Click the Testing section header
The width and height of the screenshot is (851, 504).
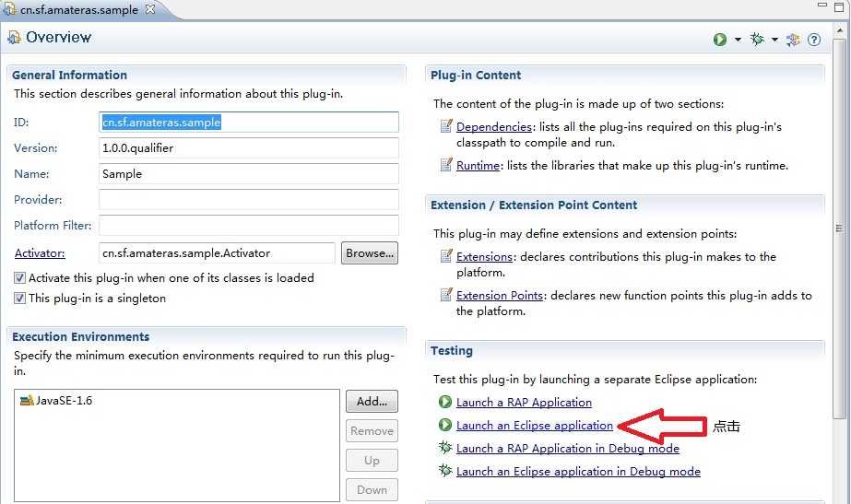coord(452,350)
